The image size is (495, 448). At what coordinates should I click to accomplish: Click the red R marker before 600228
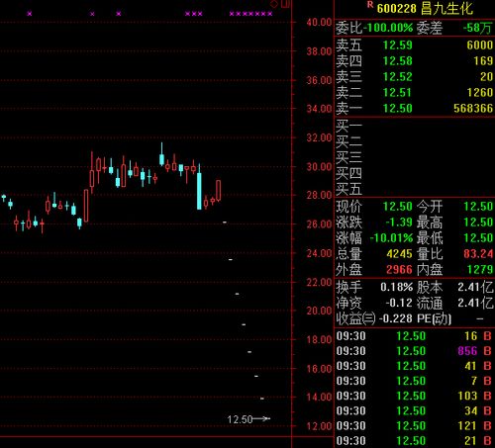click(370, 5)
